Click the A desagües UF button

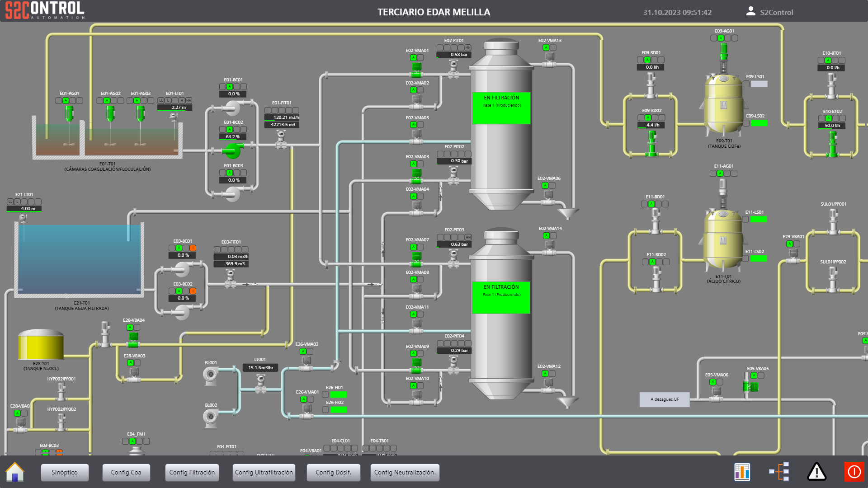pyautogui.click(x=664, y=399)
